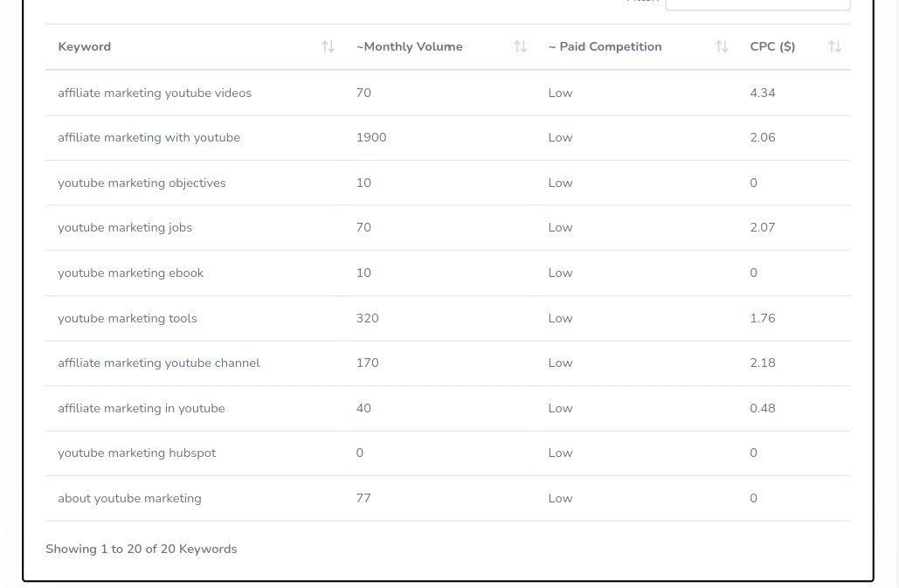Viewport: 899px width, 588px height.
Task: Click the 1900 monthly volume cell
Action: click(371, 137)
